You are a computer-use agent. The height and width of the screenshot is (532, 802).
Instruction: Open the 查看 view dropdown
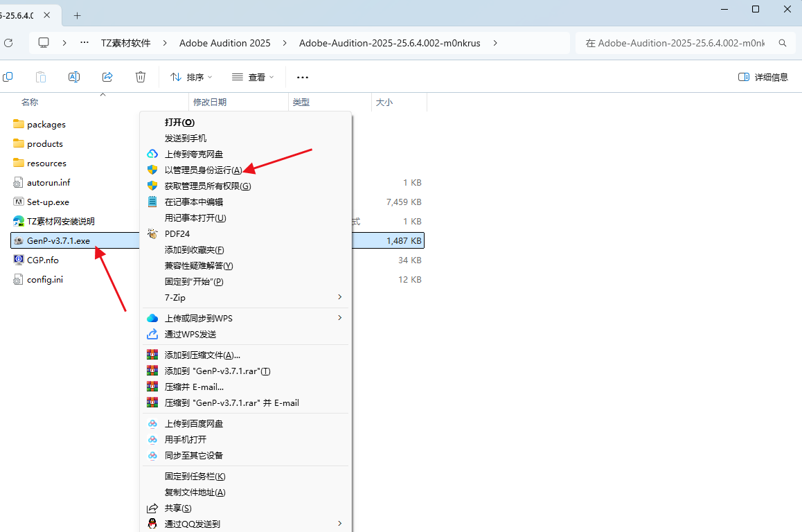(x=253, y=78)
